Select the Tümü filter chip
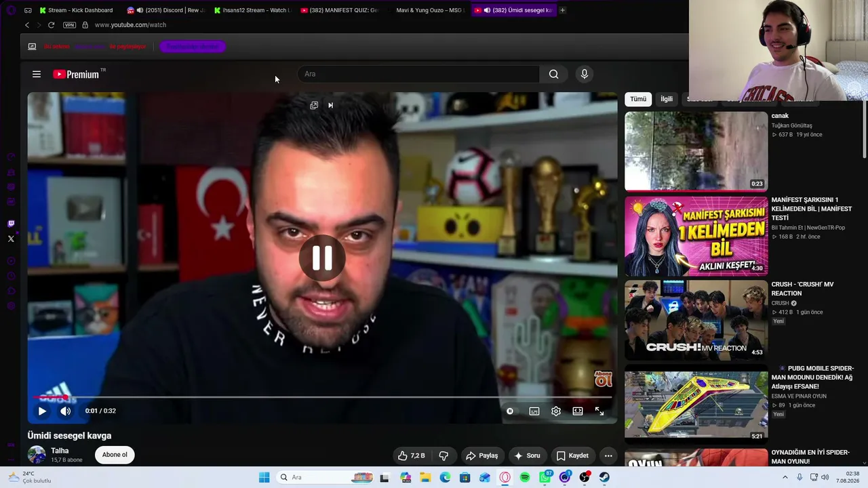The height and width of the screenshot is (488, 868). point(638,99)
